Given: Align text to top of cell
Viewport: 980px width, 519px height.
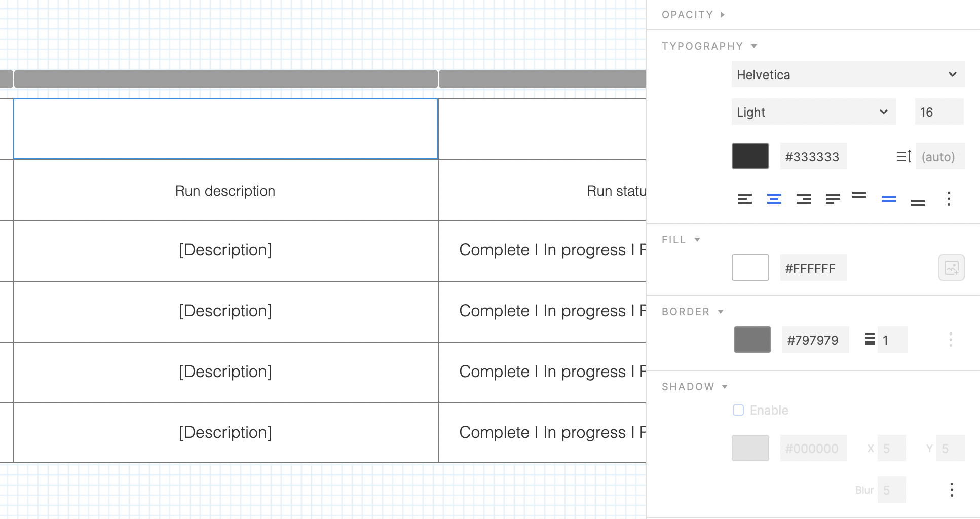Looking at the screenshot, I should click(x=860, y=198).
